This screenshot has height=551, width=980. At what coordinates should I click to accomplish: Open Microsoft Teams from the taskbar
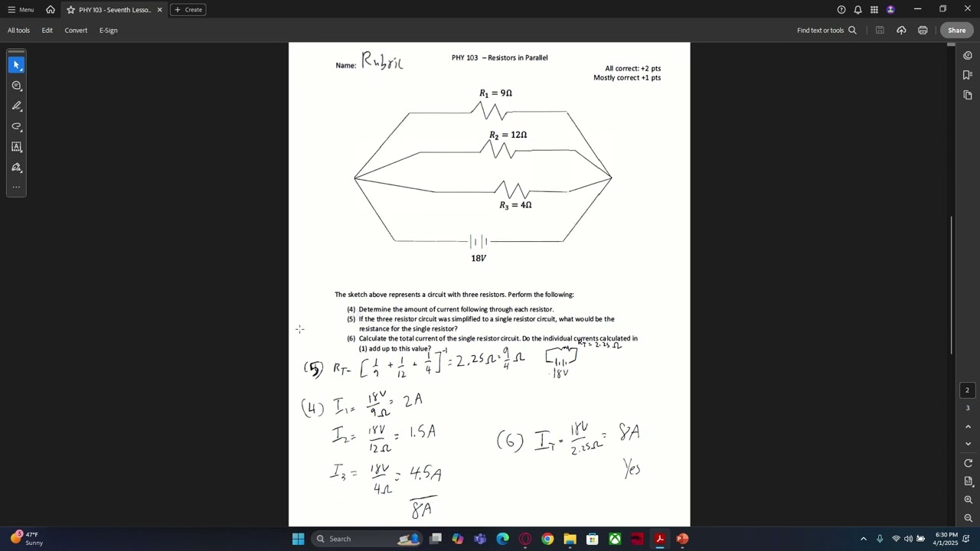(x=480, y=539)
